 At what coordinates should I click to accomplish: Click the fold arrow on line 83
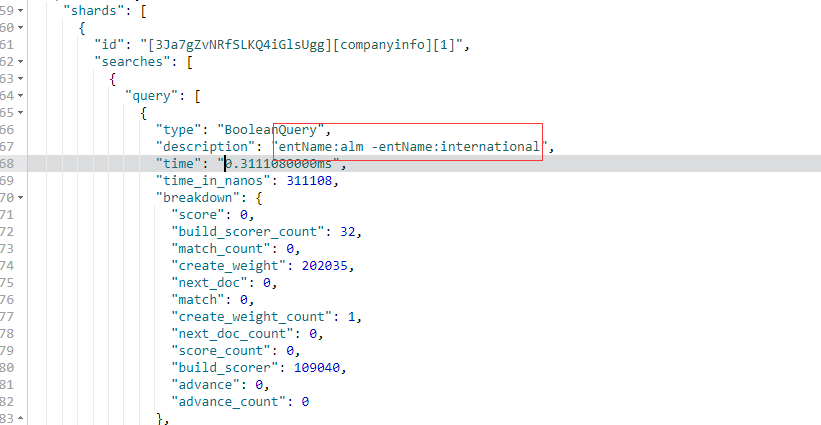[x=20, y=419]
